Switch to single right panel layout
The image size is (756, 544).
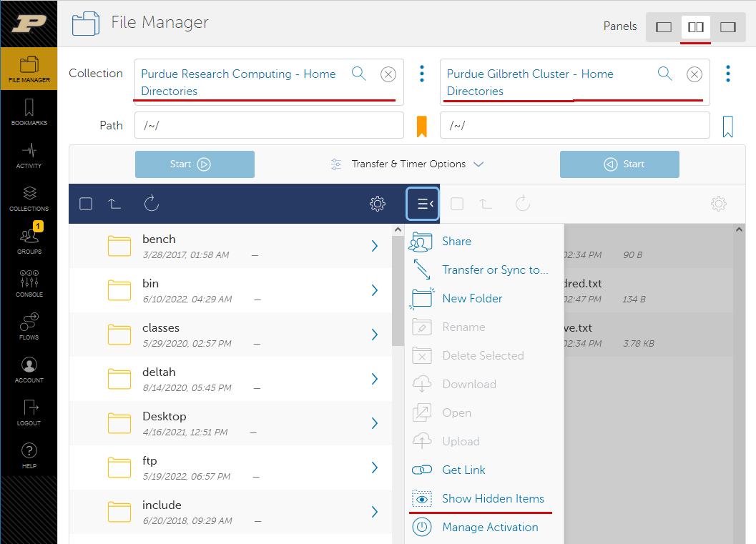point(728,27)
